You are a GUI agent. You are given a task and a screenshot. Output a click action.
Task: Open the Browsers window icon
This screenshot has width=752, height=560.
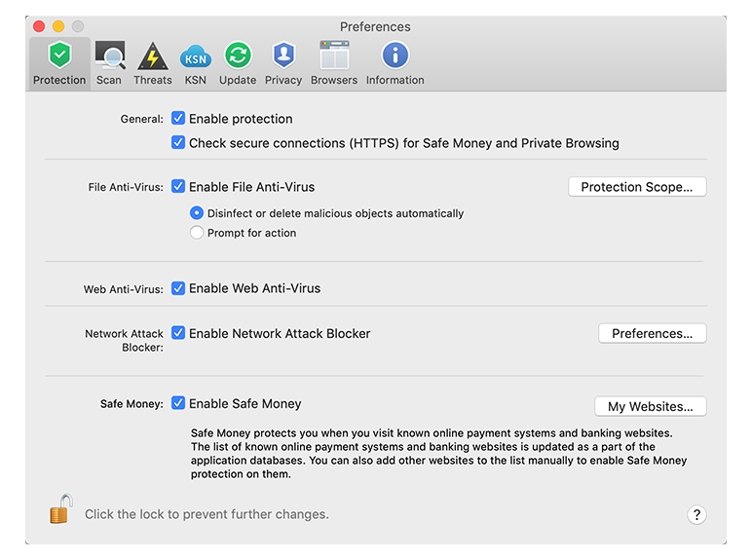[x=334, y=56]
